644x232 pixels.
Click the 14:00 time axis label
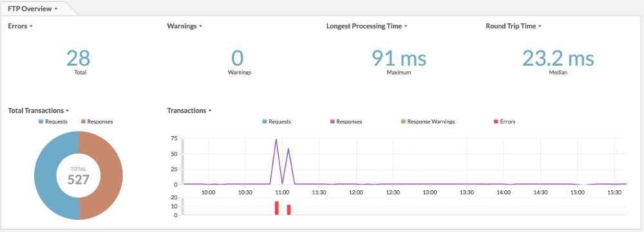click(504, 192)
